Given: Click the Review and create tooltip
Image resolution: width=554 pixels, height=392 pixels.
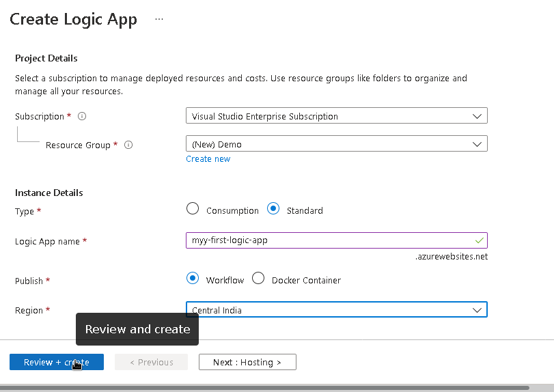Looking at the screenshot, I should (x=137, y=329).
